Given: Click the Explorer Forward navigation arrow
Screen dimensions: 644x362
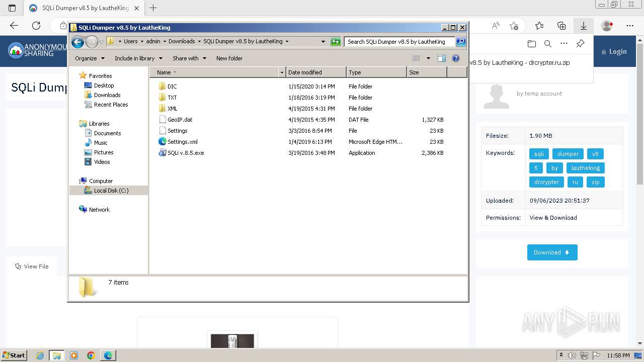Looking at the screenshot, I should [x=92, y=42].
